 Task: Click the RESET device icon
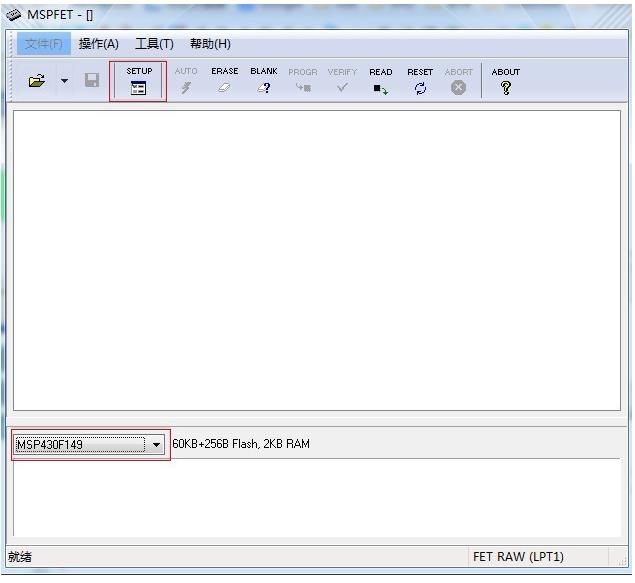(x=420, y=81)
